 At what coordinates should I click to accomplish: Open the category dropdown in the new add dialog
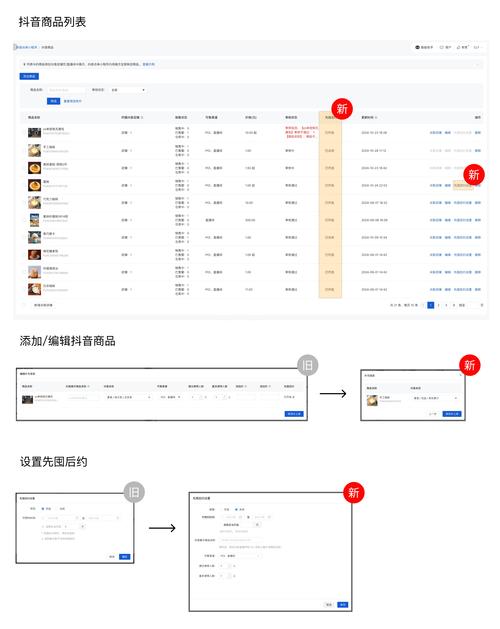pos(435,398)
